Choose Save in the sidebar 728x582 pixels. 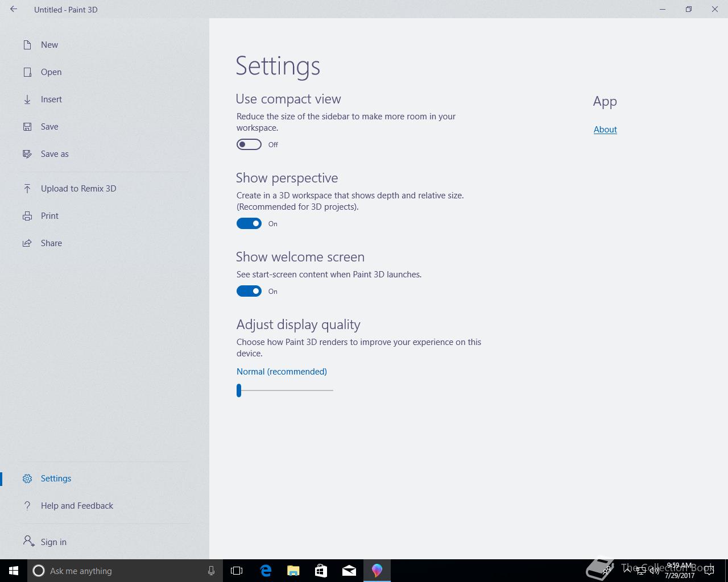[x=105, y=127]
